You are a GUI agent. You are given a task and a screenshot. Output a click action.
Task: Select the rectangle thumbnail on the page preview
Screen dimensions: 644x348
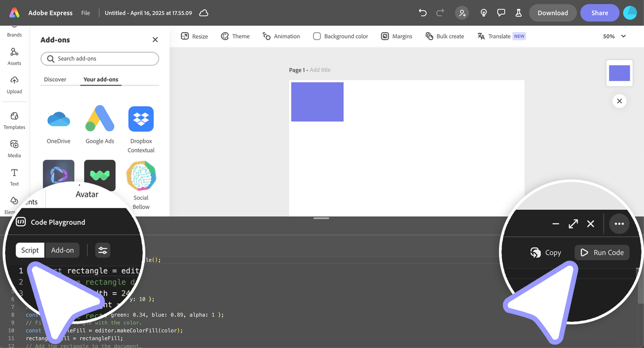[x=619, y=73]
